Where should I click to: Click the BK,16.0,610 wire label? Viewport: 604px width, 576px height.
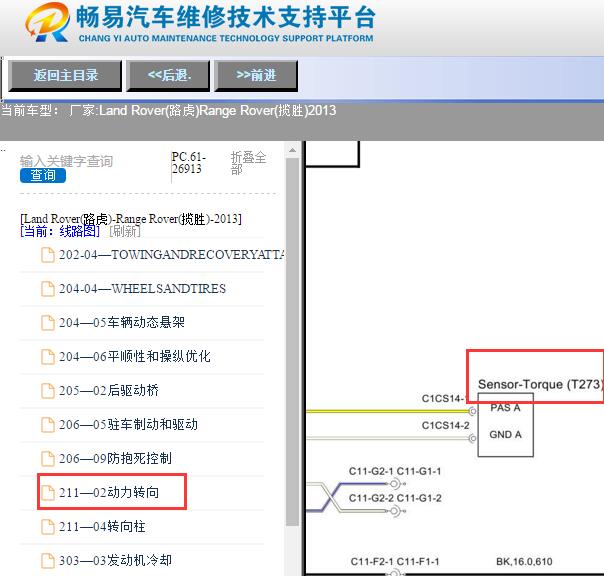[524, 562]
